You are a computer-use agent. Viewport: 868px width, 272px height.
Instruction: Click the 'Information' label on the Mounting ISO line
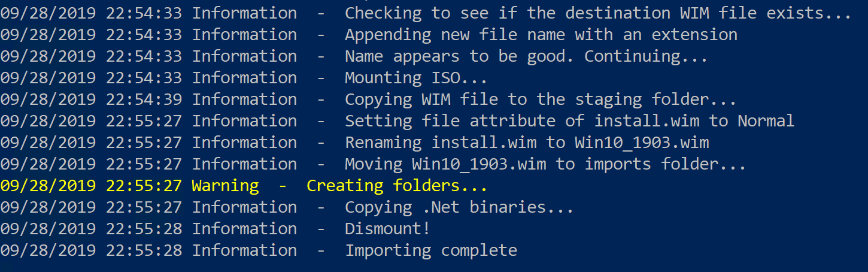tap(244, 78)
